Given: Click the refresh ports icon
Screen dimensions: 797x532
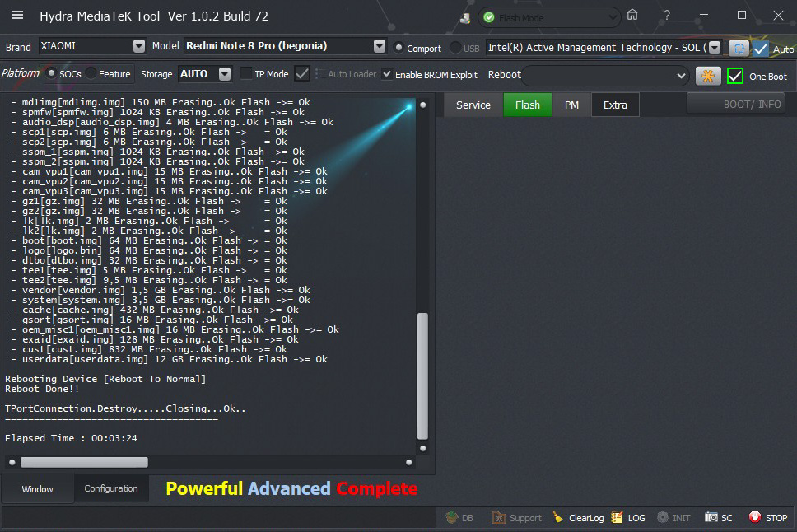Looking at the screenshot, I should point(739,48).
